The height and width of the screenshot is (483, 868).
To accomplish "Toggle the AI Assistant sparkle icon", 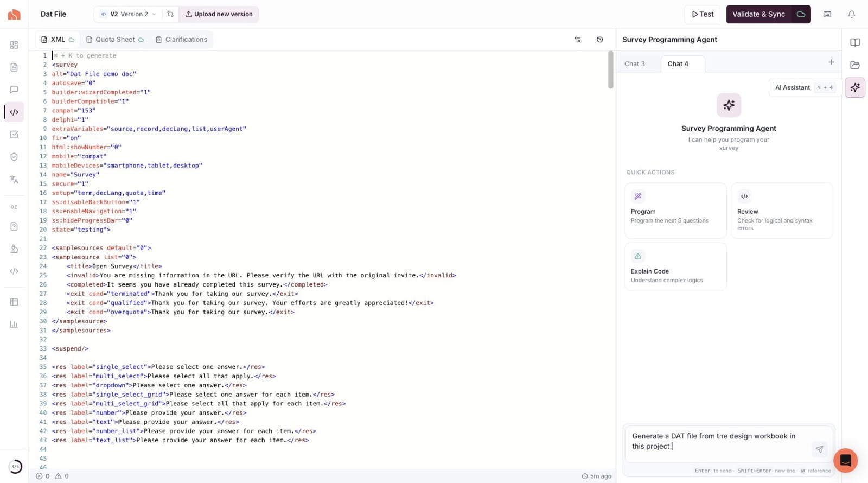I will [x=855, y=87].
